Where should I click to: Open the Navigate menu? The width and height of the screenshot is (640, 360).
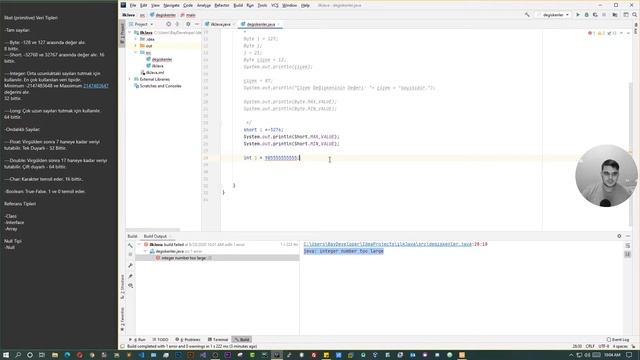171,5
